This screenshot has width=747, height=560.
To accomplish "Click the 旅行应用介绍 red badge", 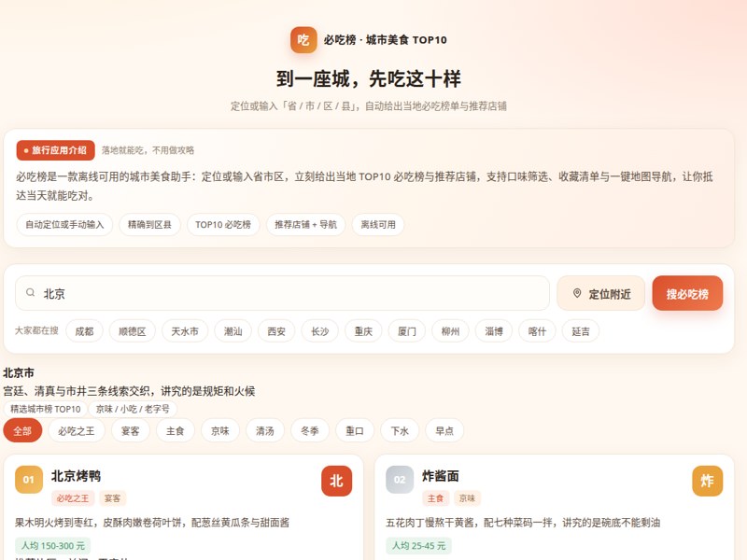I will tap(55, 150).
